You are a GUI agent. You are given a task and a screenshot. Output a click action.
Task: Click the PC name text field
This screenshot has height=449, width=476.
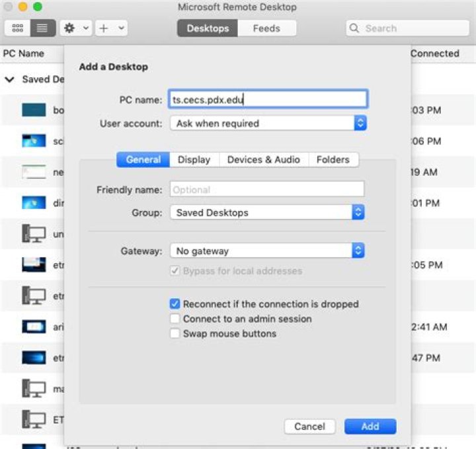[268, 99]
